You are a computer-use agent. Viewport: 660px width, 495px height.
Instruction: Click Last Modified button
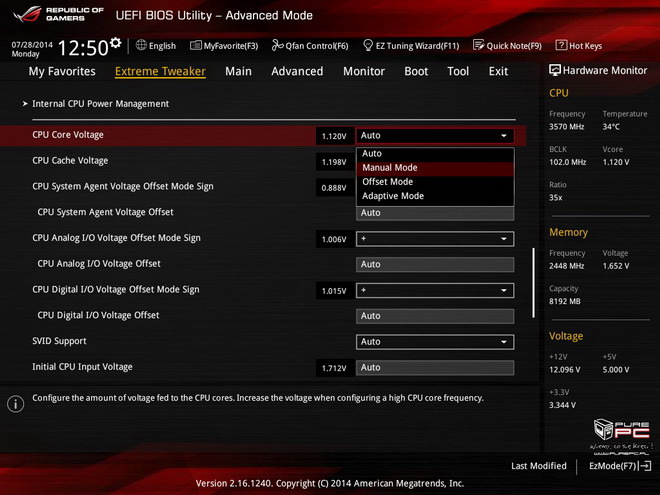[539, 466]
